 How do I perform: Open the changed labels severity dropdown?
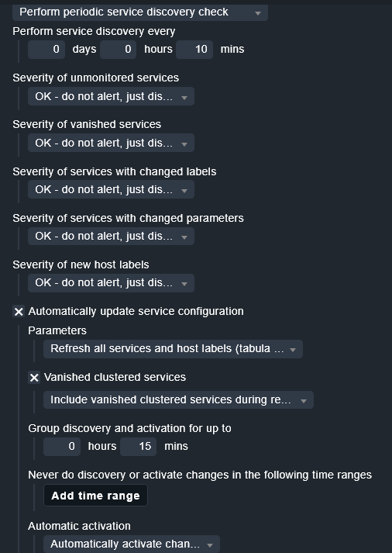(x=111, y=190)
